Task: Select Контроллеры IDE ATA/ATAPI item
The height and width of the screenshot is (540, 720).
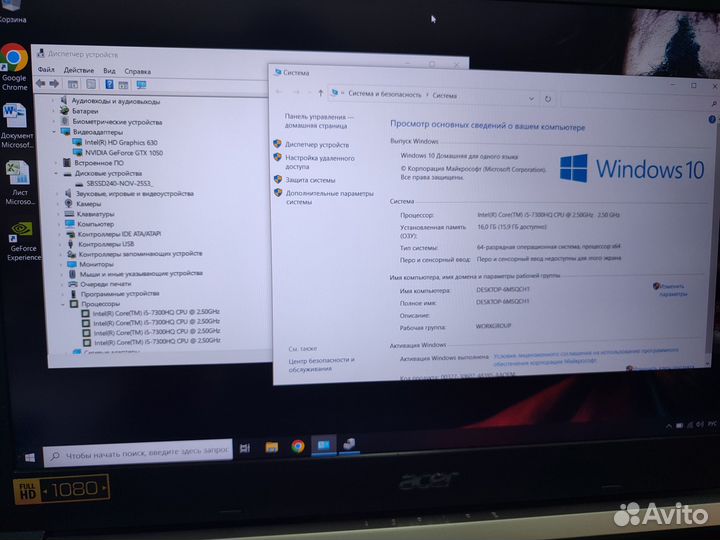Action: click(119, 234)
